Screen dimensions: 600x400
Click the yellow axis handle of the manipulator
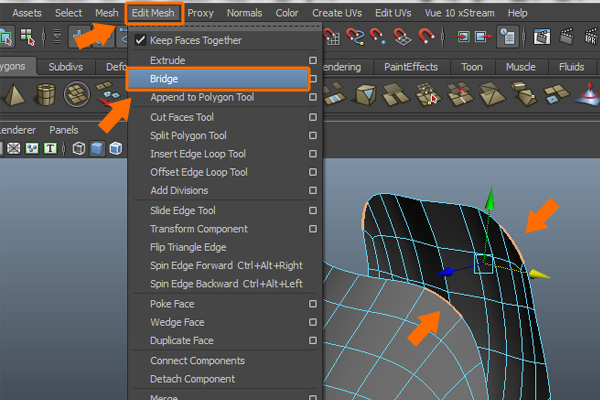pyautogui.click(x=540, y=274)
